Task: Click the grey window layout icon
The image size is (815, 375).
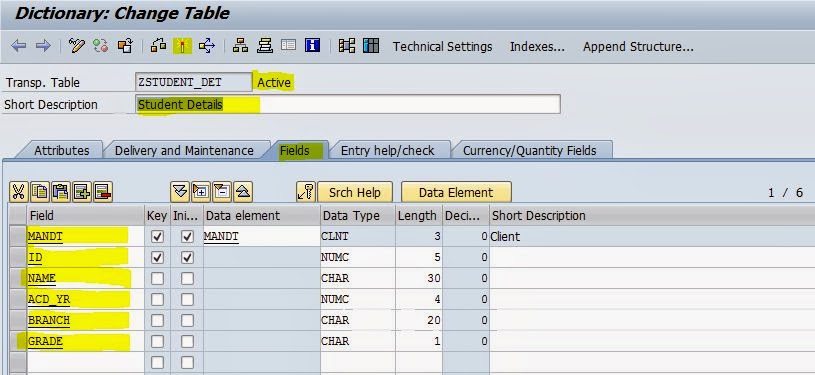Action: tap(288, 46)
